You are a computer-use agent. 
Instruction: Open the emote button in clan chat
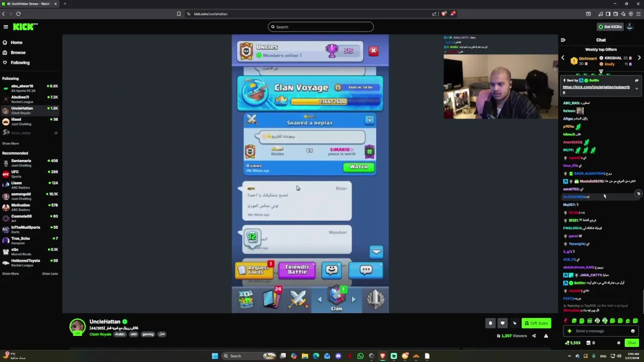(332, 269)
